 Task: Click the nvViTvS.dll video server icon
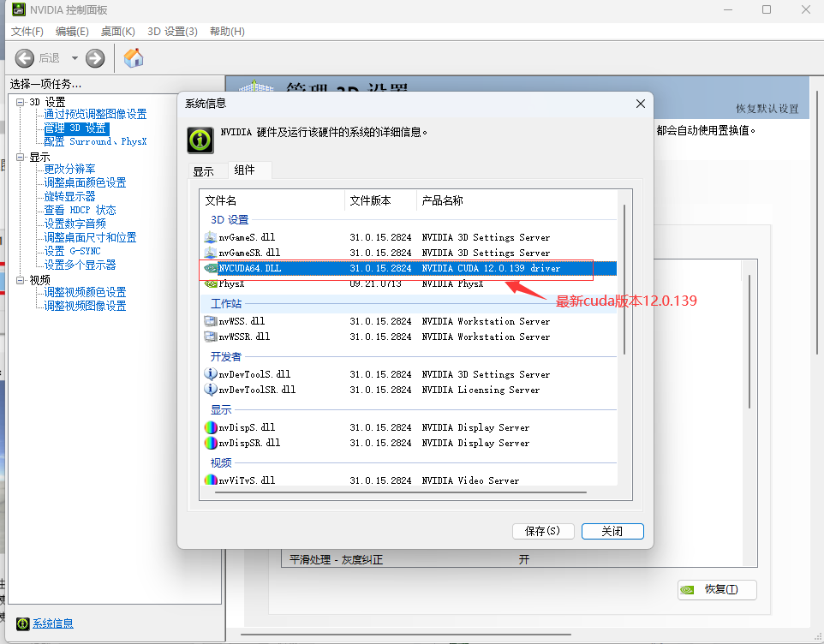(211, 480)
